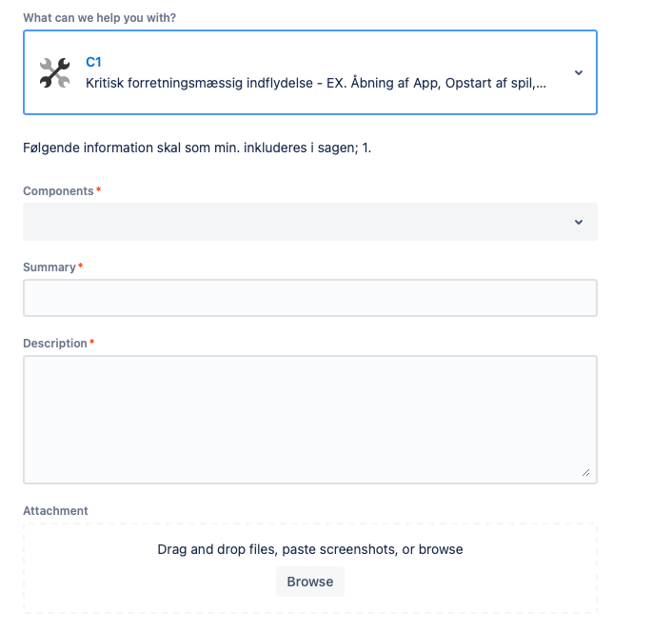Image resolution: width=672 pixels, height=632 pixels.
Task: Click the crossed wrench tools icon
Action: [55, 73]
